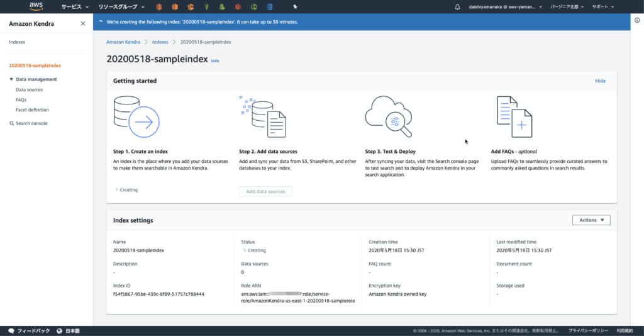Click the pin shortcut icon in toolbar

295,7
